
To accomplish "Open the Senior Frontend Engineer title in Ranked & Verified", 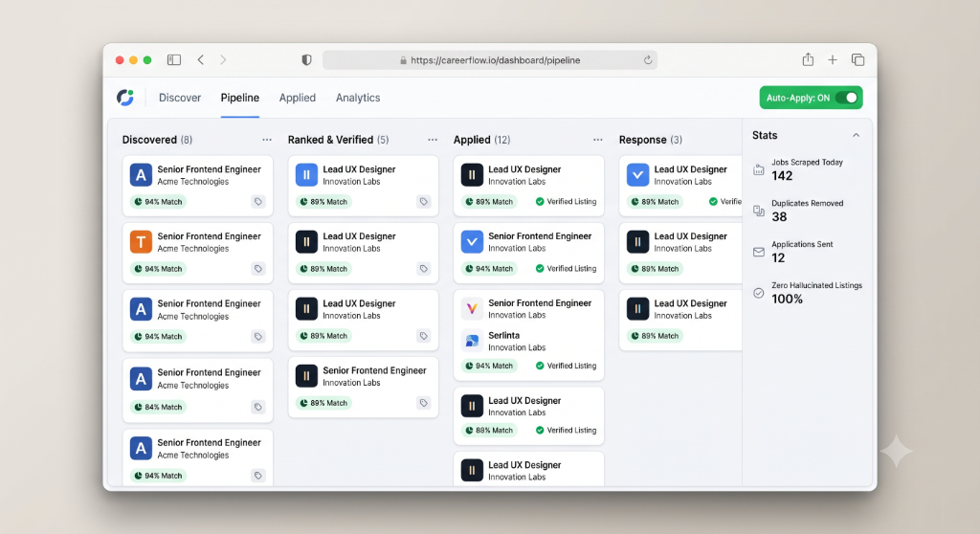I will click(374, 370).
